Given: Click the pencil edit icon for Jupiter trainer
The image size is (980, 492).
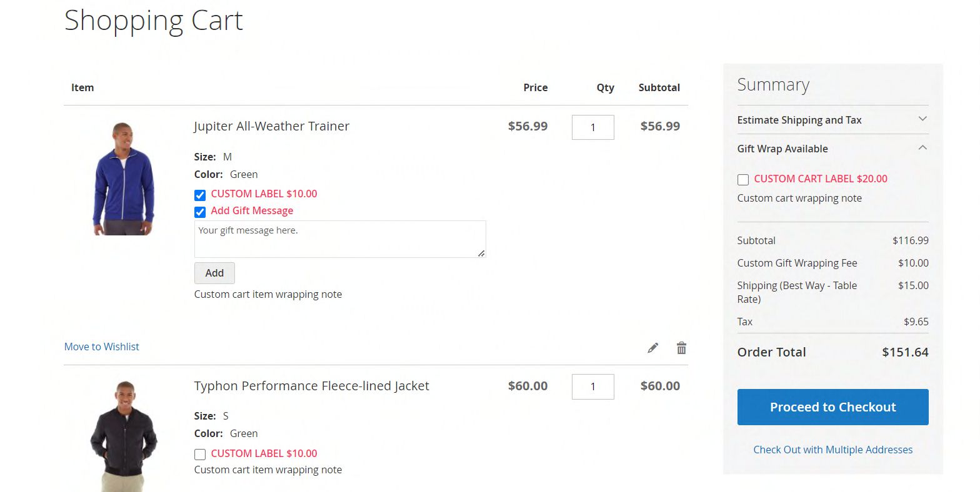Looking at the screenshot, I should [653, 348].
